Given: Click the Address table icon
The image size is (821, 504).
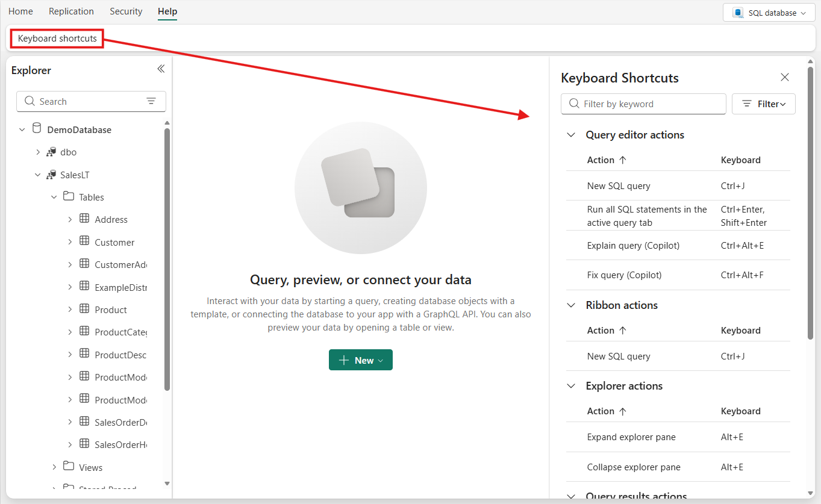Looking at the screenshot, I should pyautogui.click(x=84, y=219).
